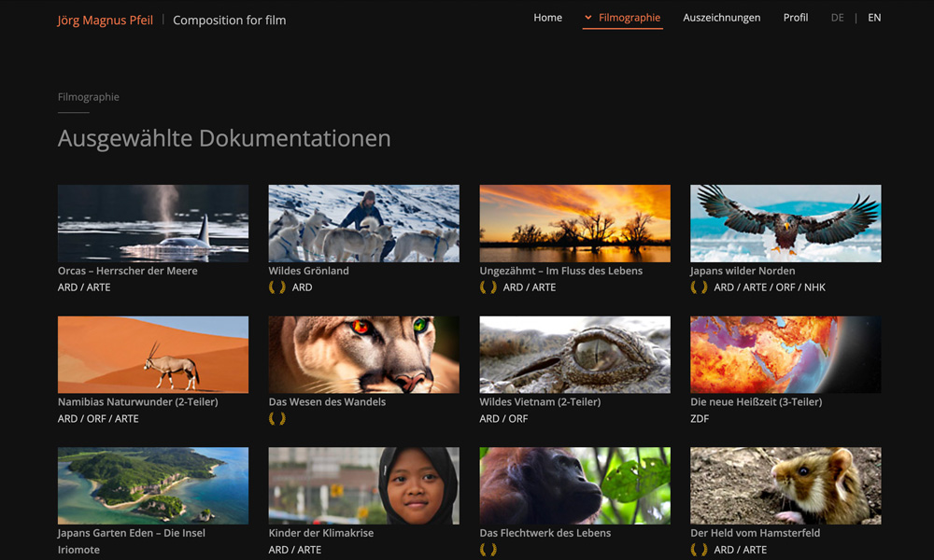Click the Jörg Magnus Pfeil site logo
Image resolution: width=934 pixels, height=560 pixels.
click(105, 21)
